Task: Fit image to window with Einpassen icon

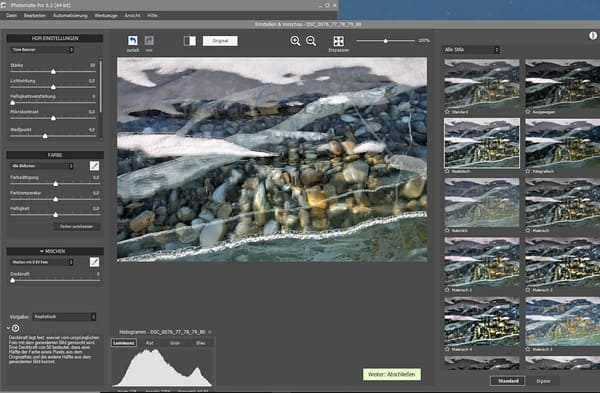Action: click(338, 41)
